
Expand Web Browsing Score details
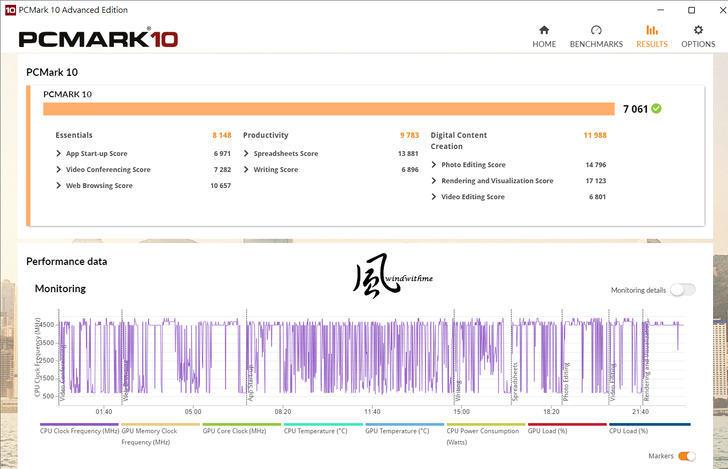tap(58, 185)
